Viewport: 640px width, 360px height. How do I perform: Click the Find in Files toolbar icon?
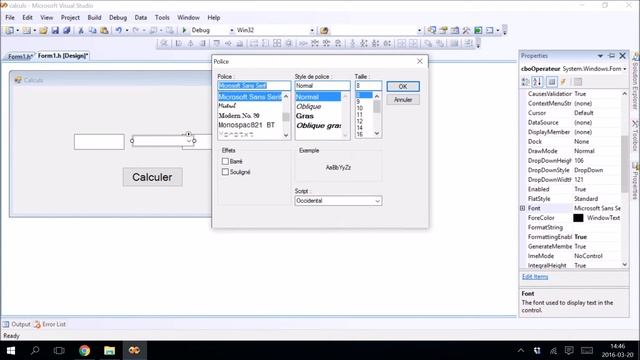tap(324, 30)
